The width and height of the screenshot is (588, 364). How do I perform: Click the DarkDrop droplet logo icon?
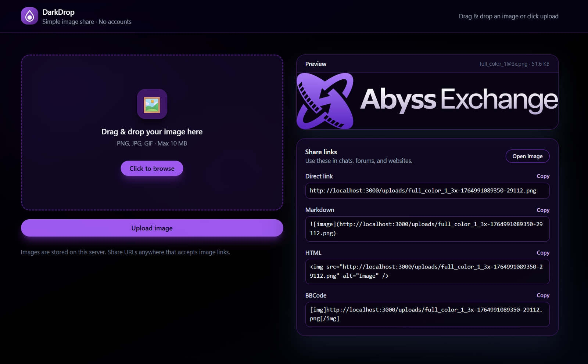tap(29, 16)
